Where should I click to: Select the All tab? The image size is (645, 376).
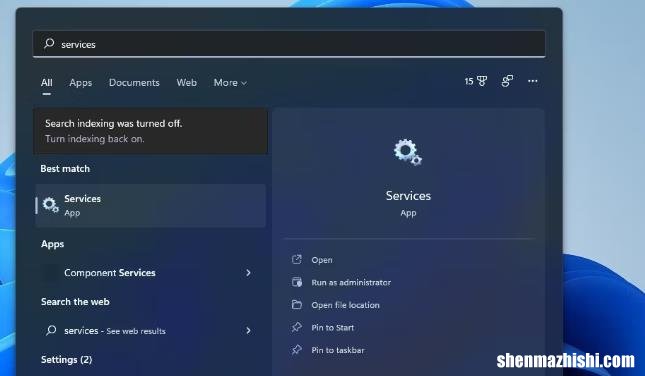(46, 83)
